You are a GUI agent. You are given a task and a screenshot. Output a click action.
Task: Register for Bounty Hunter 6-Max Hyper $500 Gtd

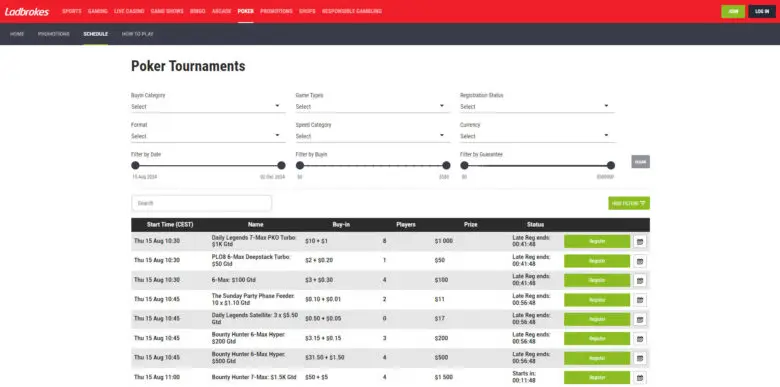tap(597, 358)
